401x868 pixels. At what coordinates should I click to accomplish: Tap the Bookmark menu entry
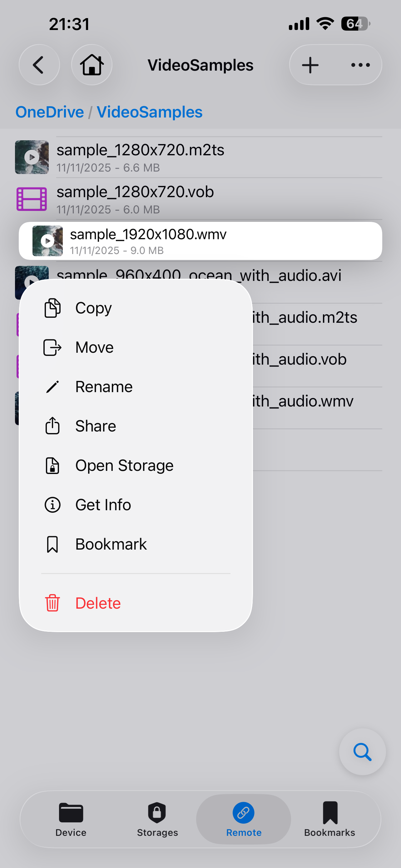[136, 544]
